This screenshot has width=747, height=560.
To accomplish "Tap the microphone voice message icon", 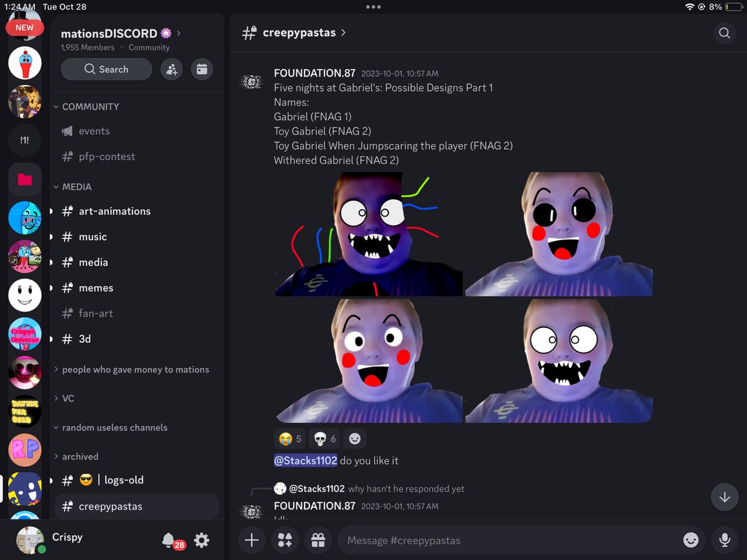I will tap(725, 540).
